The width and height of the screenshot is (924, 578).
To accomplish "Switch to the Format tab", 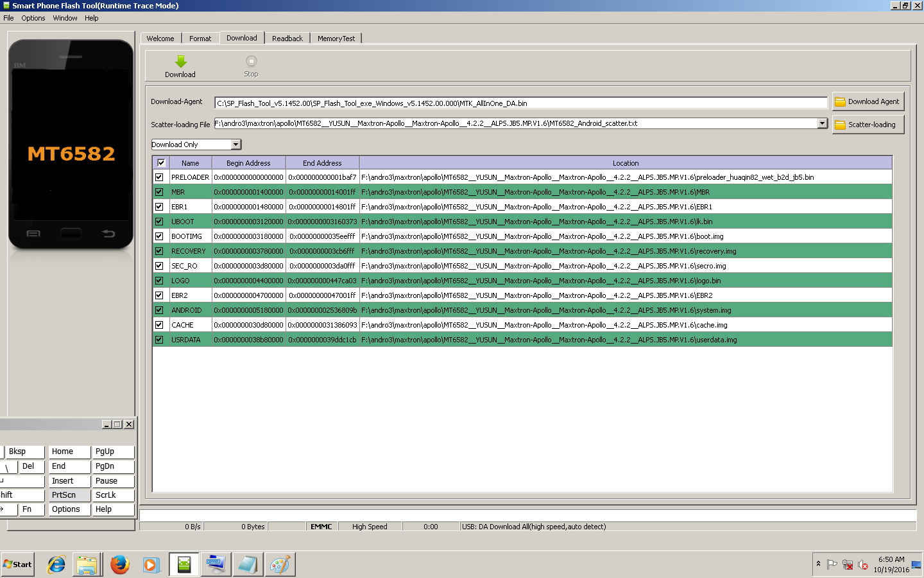I will pyautogui.click(x=200, y=39).
